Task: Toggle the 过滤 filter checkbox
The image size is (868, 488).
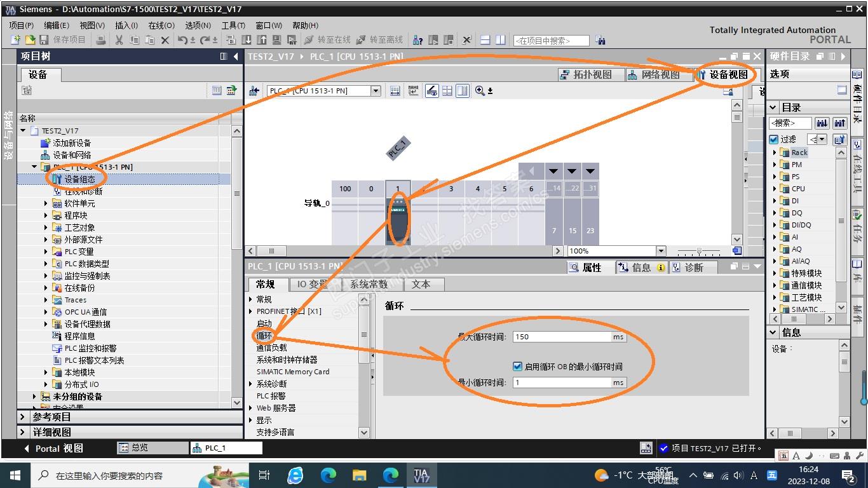Action: (773, 139)
